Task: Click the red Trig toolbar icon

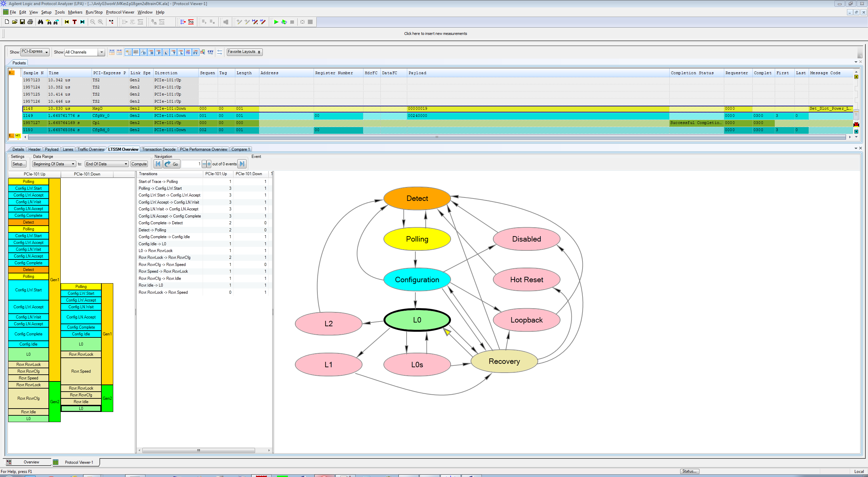Action: pyautogui.click(x=191, y=22)
